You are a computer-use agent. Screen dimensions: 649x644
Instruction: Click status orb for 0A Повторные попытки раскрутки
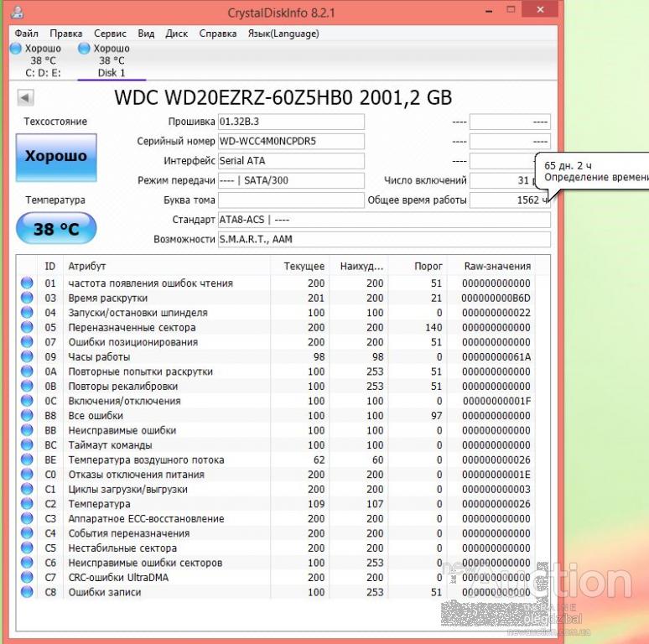pyautogui.click(x=27, y=371)
